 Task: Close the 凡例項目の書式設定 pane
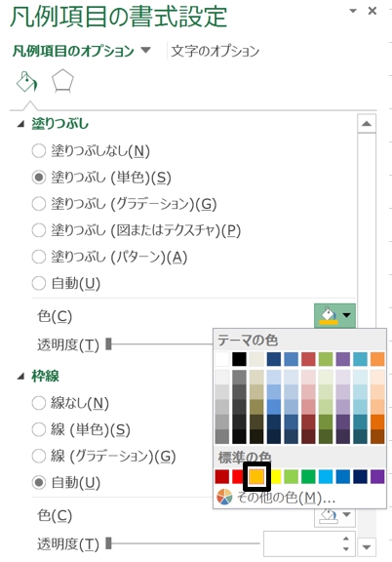[372, 11]
